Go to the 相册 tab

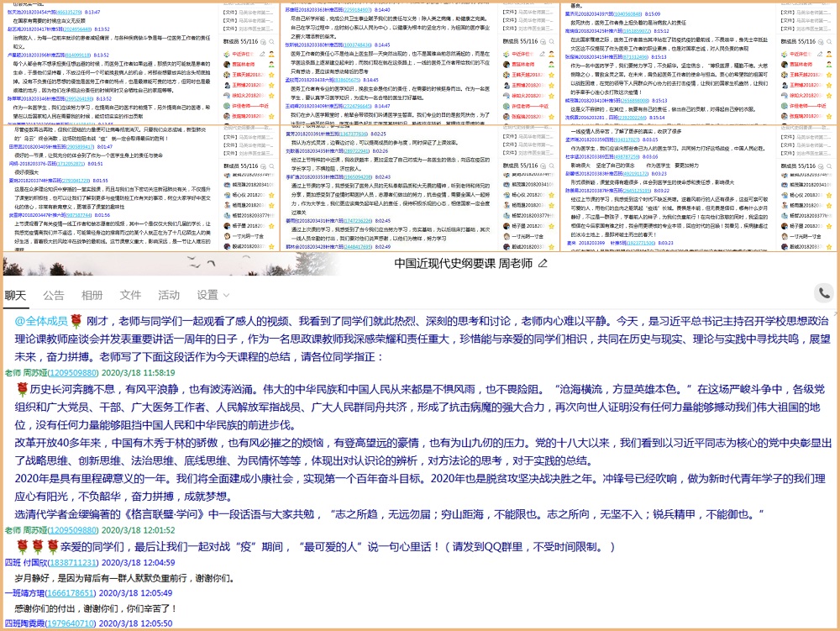point(92,295)
